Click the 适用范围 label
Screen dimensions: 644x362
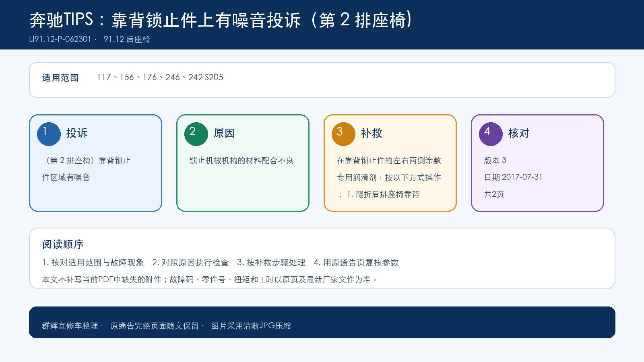pyautogui.click(x=60, y=78)
